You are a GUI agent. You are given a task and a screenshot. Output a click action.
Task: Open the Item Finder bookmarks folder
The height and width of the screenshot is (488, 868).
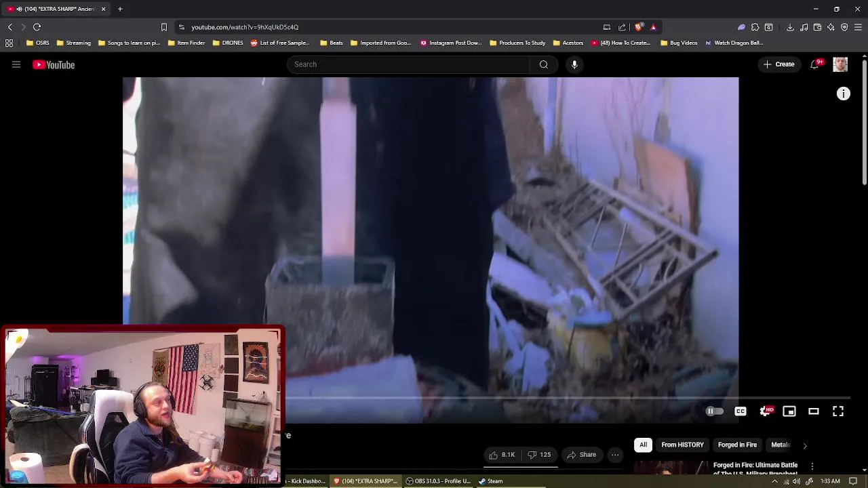pyautogui.click(x=186, y=43)
